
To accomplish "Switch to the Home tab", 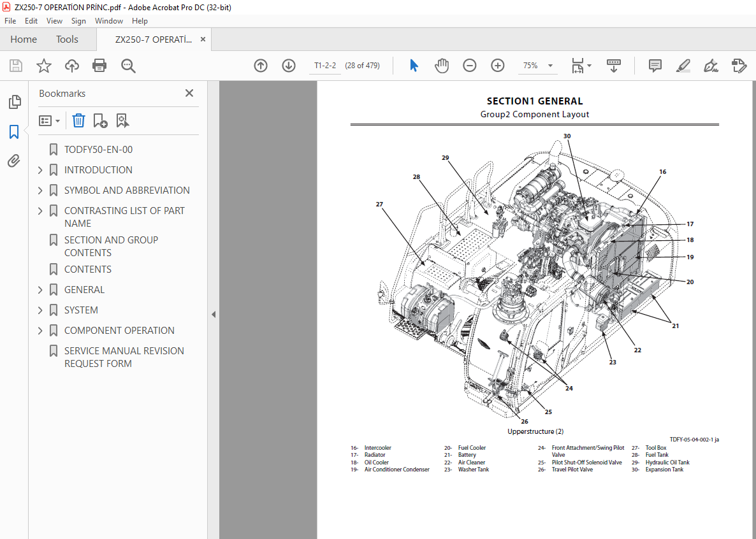I will [24, 40].
